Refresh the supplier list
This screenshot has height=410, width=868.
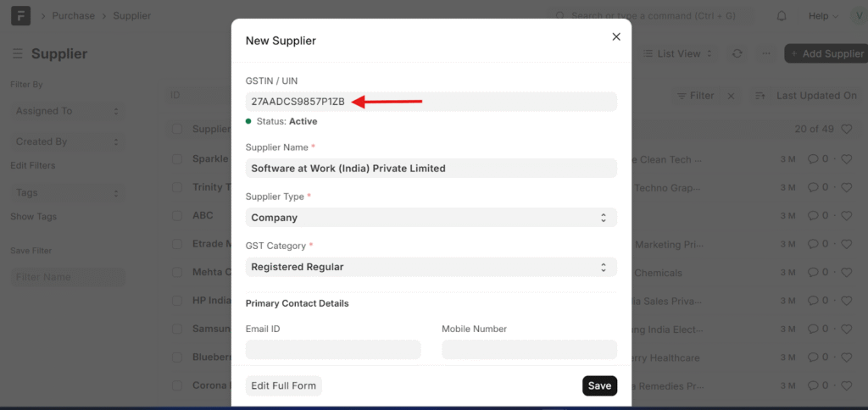(737, 53)
